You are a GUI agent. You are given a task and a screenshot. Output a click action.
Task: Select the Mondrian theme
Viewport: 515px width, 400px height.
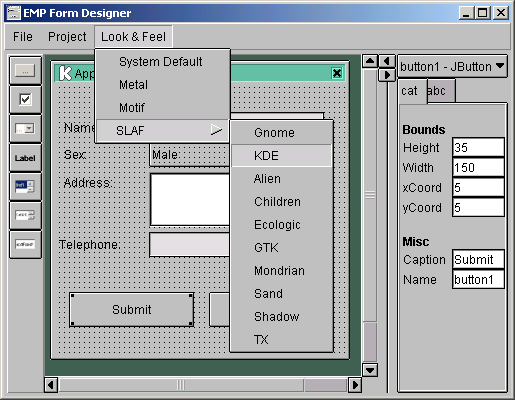pyautogui.click(x=282, y=271)
